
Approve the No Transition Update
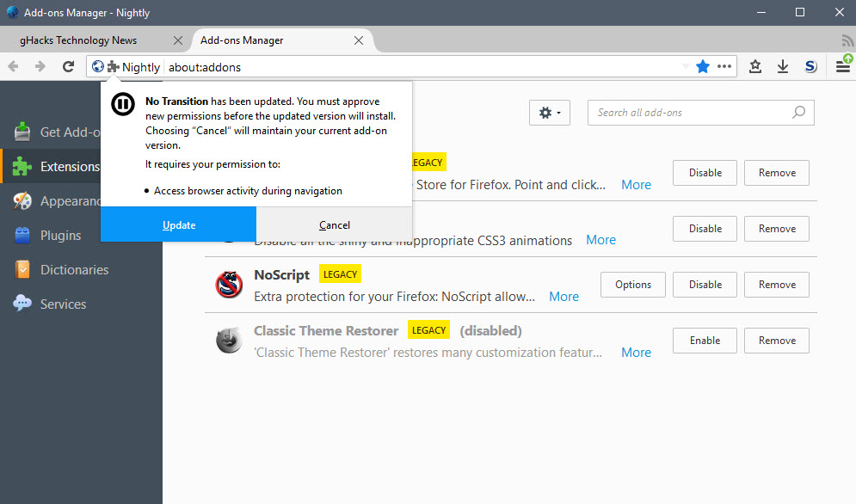click(x=179, y=224)
